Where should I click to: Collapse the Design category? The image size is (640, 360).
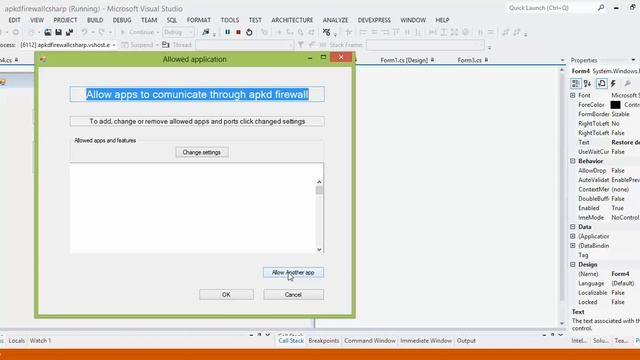tap(573, 264)
